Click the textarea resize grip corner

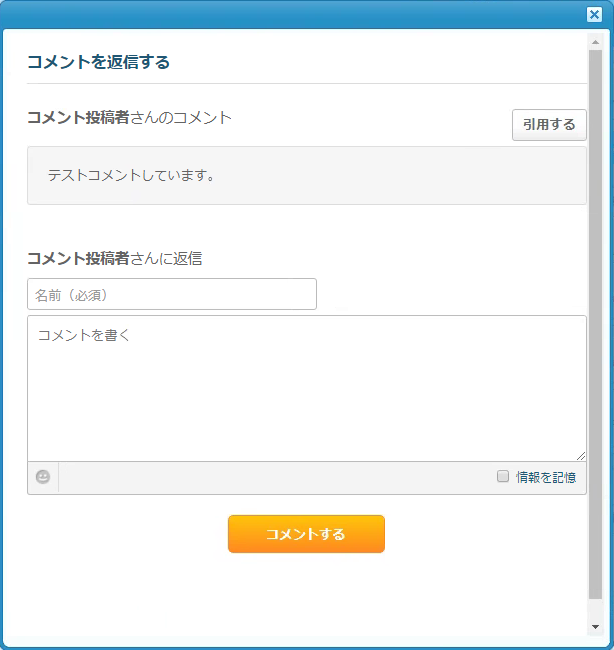coord(581,456)
